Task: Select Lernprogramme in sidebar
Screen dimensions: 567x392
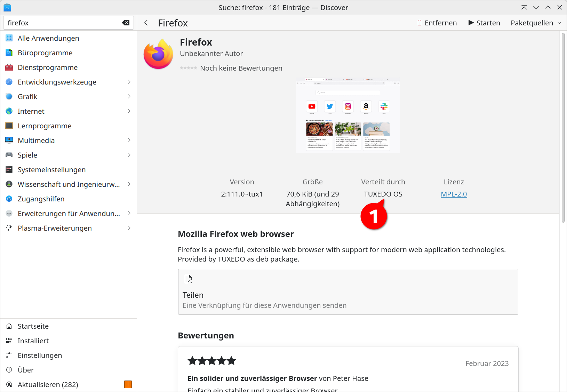Action: [x=69, y=126]
